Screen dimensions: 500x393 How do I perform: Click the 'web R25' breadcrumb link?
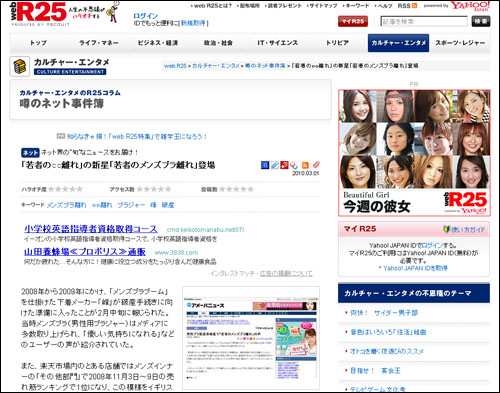pos(175,66)
